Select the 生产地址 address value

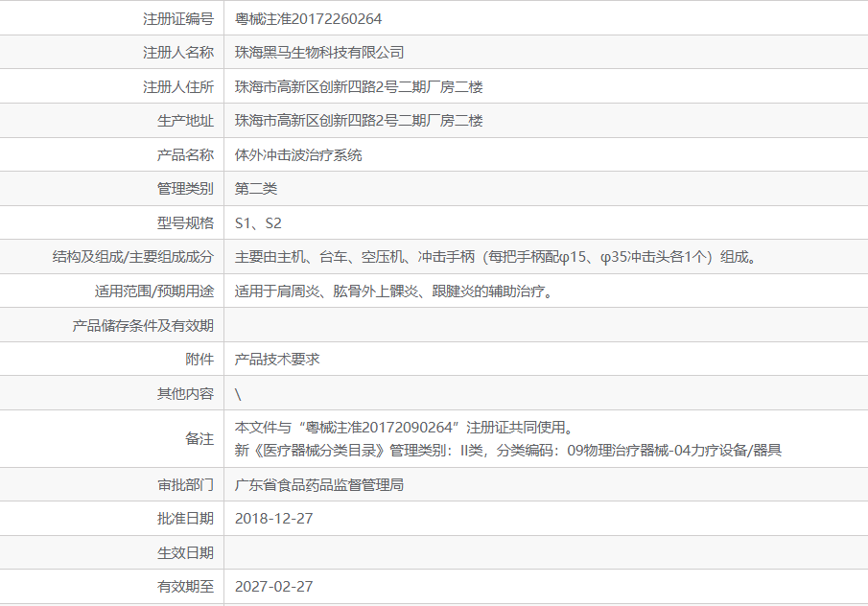click(359, 121)
